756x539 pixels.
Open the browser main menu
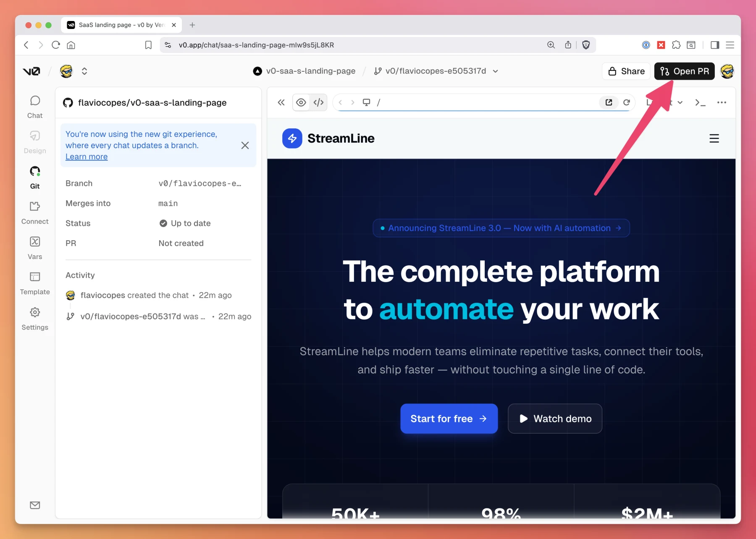(x=730, y=45)
